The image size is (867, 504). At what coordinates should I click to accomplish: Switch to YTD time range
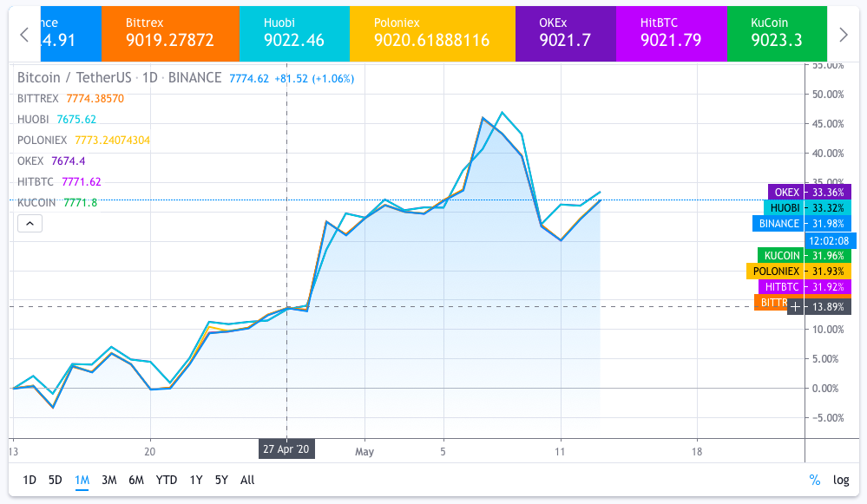coord(167,480)
